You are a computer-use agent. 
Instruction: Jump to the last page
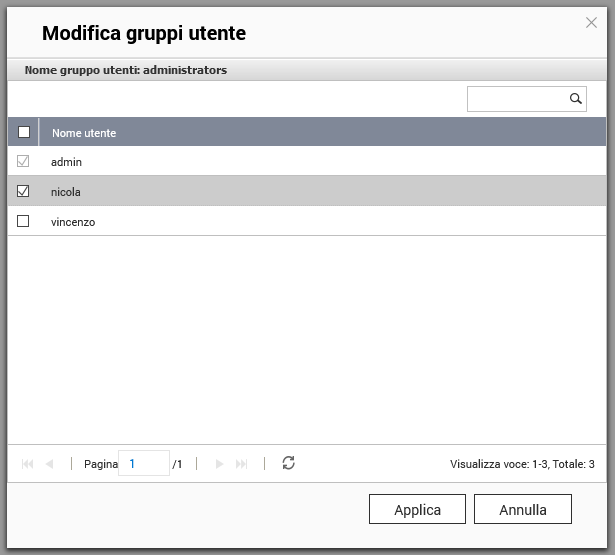click(x=242, y=464)
